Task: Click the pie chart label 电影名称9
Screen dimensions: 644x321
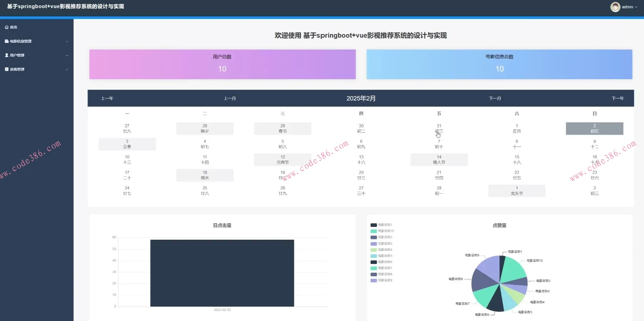Action: (472, 255)
